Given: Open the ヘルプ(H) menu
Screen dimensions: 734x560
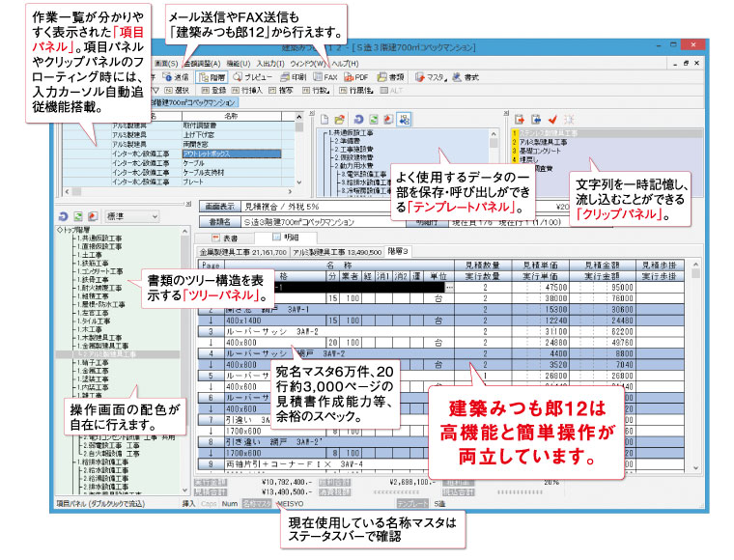Looking at the screenshot, I should point(345,63).
